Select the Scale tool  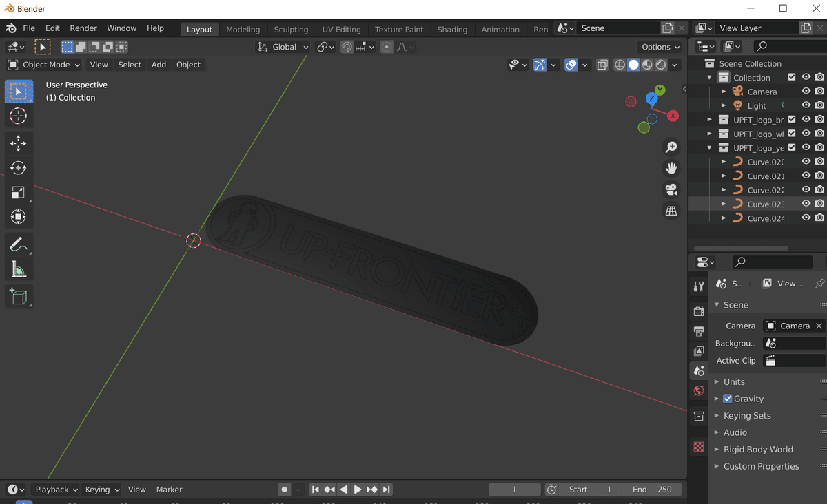19,193
